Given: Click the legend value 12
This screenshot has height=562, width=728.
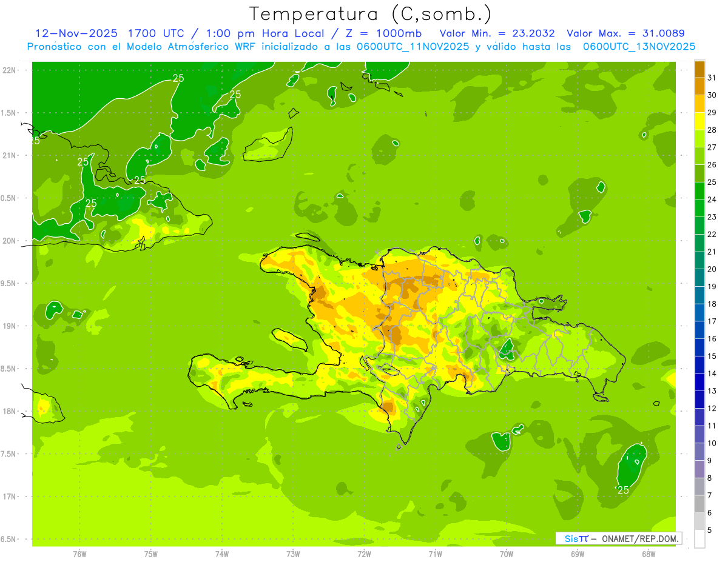Looking at the screenshot, I should click(712, 409).
